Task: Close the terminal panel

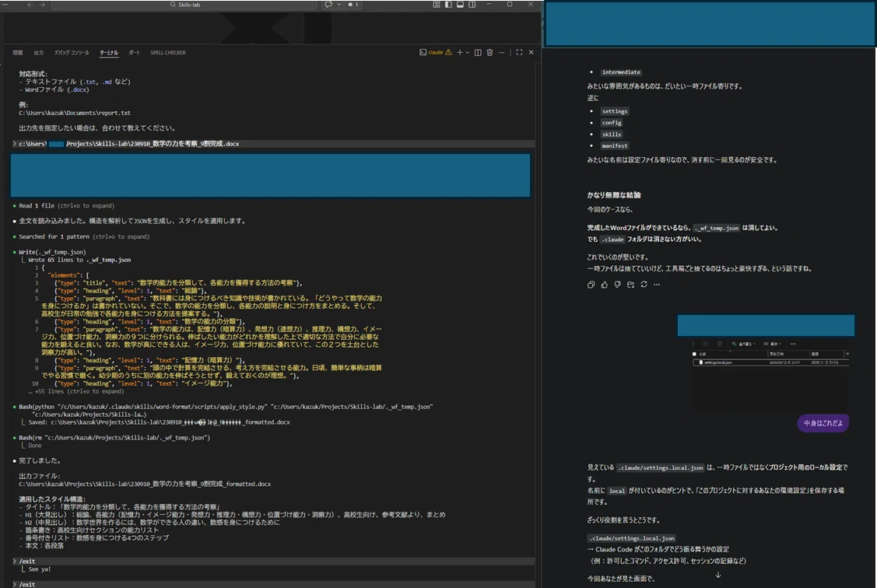Action: point(531,53)
